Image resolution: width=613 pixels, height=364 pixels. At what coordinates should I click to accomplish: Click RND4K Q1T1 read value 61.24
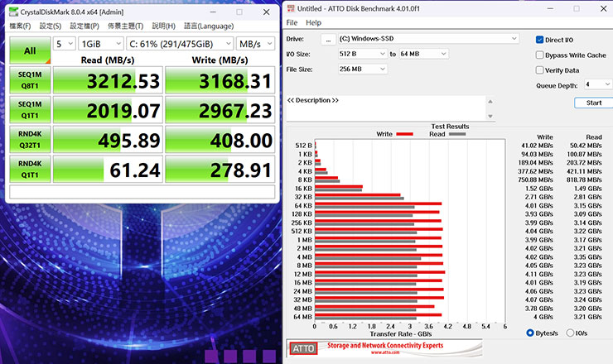pyautogui.click(x=108, y=170)
